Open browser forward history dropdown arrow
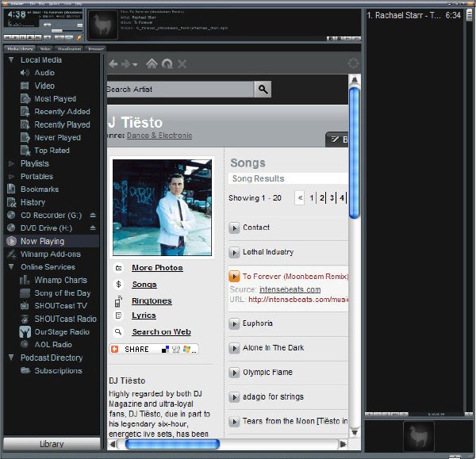This screenshot has width=476, height=459. tap(135, 64)
